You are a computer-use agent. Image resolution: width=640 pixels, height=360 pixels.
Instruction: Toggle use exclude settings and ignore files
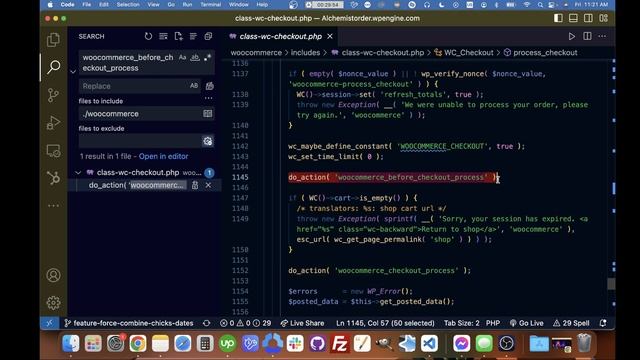(208, 141)
